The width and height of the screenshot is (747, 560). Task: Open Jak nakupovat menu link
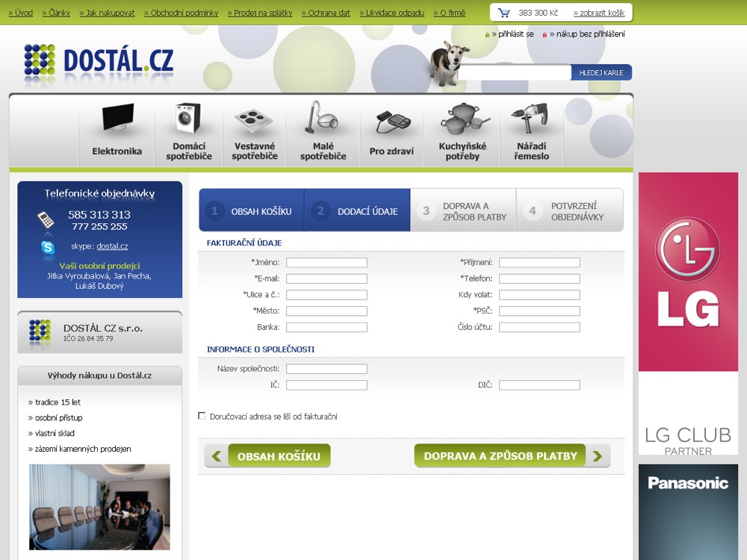107,13
